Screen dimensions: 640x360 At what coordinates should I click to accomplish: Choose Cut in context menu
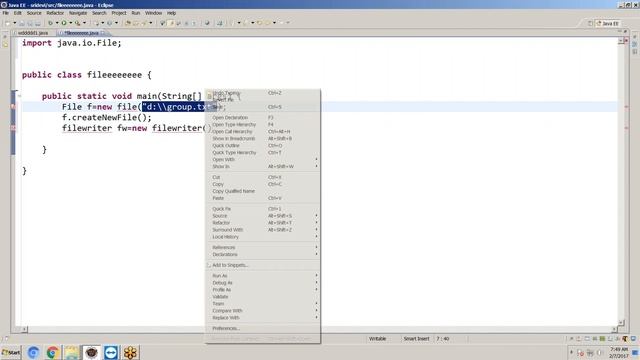click(x=263, y=177)
